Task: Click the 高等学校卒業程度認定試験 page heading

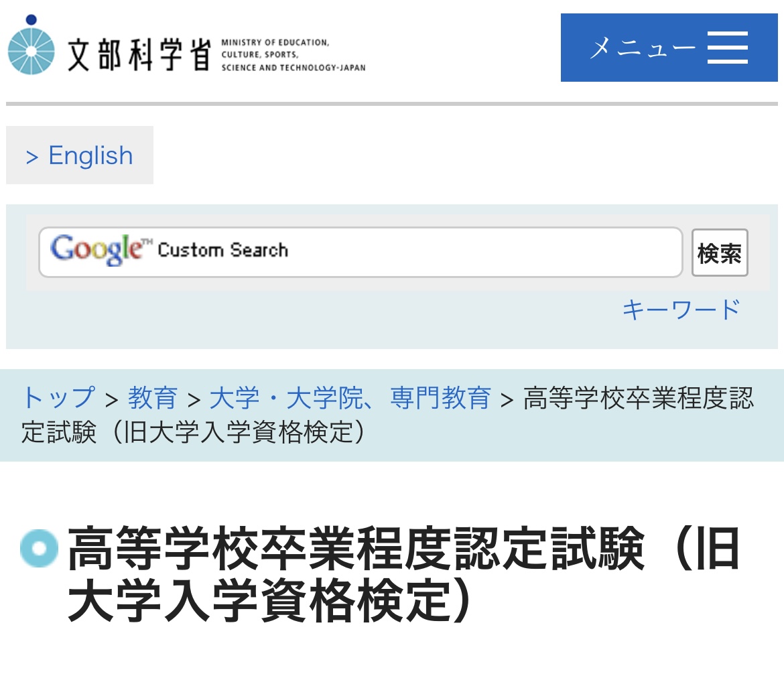Action: (x=404, y=573)
